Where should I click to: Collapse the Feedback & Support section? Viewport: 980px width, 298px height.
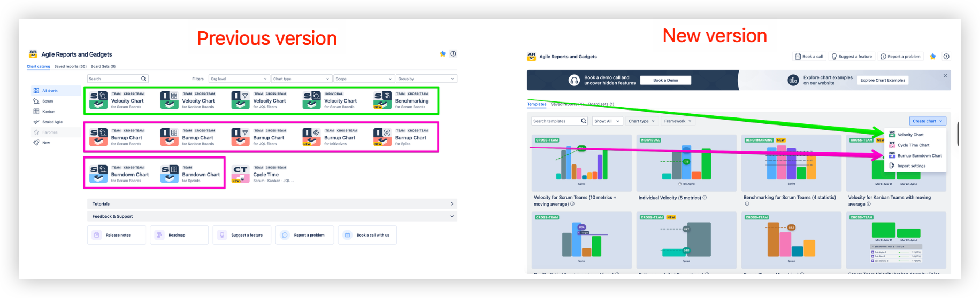[x=272, y=216]
